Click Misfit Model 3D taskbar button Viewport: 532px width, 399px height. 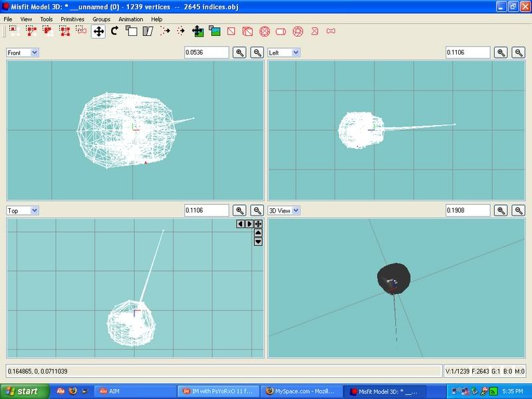tap(384, 391)
